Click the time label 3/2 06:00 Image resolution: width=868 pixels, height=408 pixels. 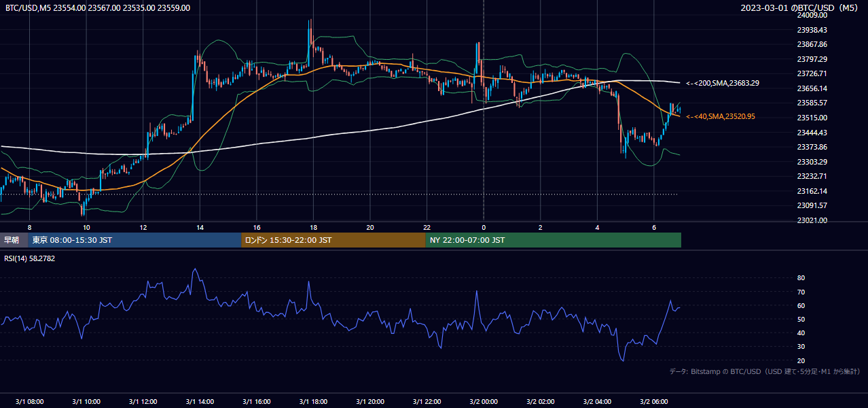(653, 401)
